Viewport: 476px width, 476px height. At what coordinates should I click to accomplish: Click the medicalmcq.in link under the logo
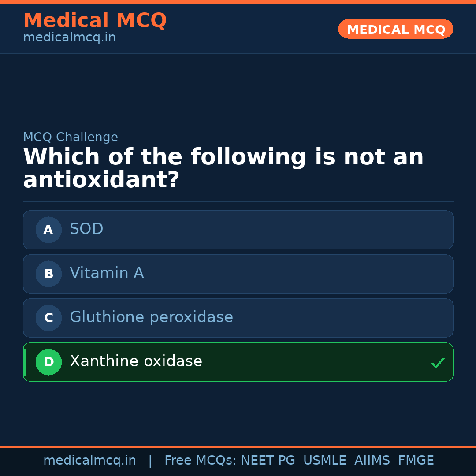click(x=69, y=37)
